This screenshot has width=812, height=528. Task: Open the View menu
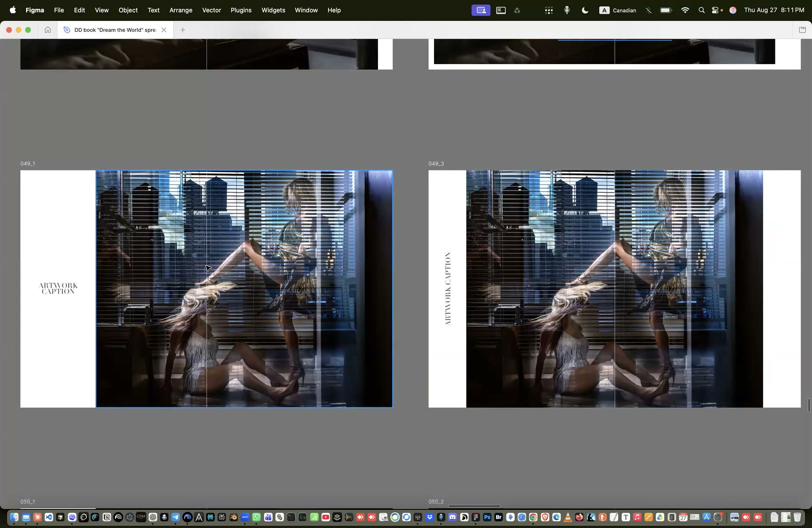click(102, 10)
